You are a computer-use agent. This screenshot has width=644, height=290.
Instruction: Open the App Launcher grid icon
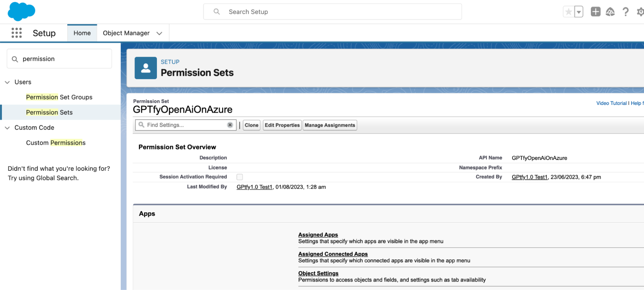(16, 33)
